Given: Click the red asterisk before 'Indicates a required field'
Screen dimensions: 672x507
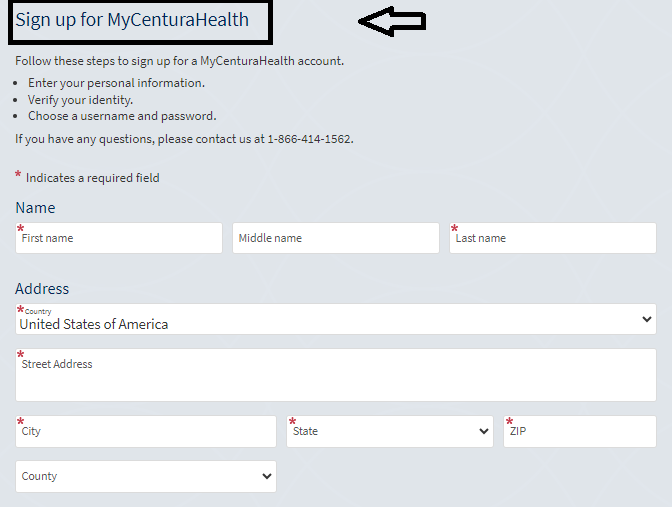Looking at the screenshot, I should click(x=18, y=176).
